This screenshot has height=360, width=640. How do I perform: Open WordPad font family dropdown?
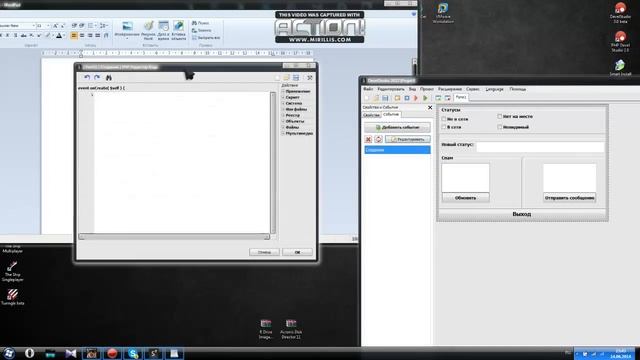(33, 26)
